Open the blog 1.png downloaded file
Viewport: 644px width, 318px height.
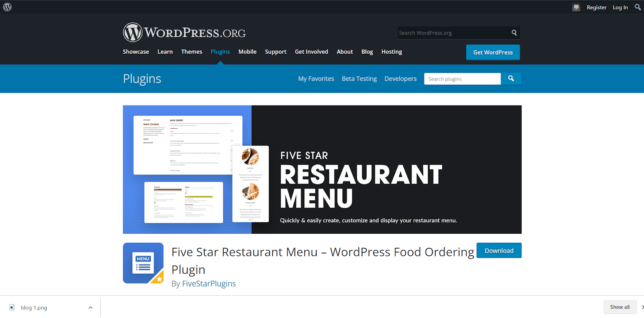34,307
